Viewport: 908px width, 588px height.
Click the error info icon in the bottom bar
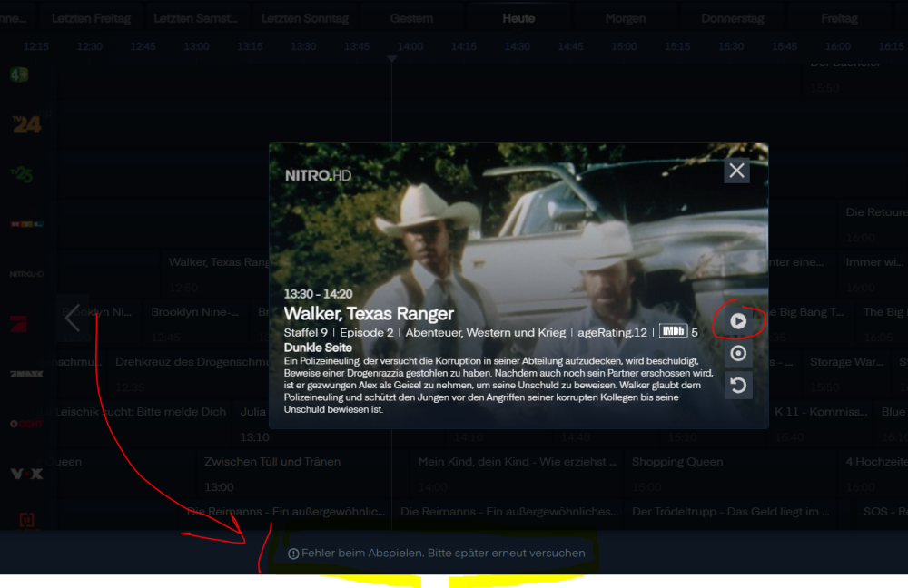(293, 554)
